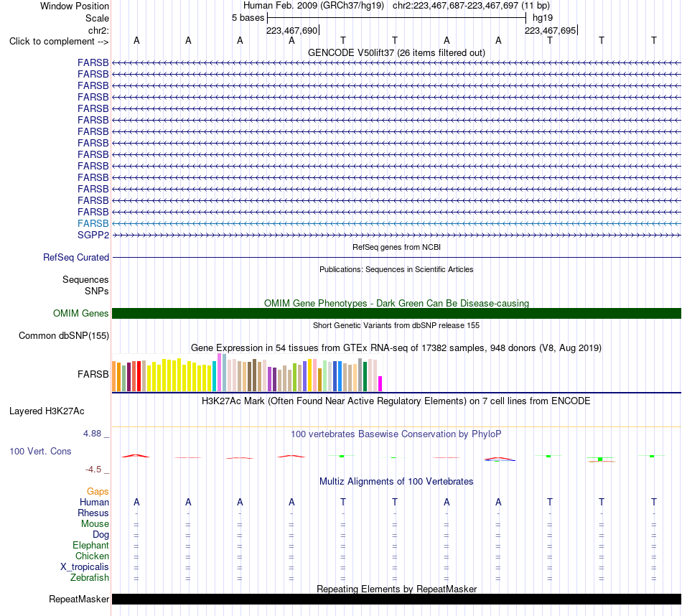Click the Layered H3K27Ac label
Image resolution: width=682 pixels, height=616 pixels.
pos(47,411)
